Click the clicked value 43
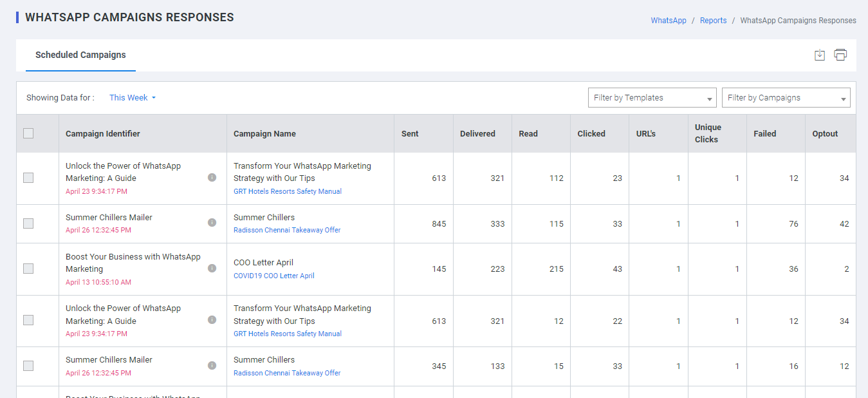This screenshot has height=398, width=868. tap(618, 269)
